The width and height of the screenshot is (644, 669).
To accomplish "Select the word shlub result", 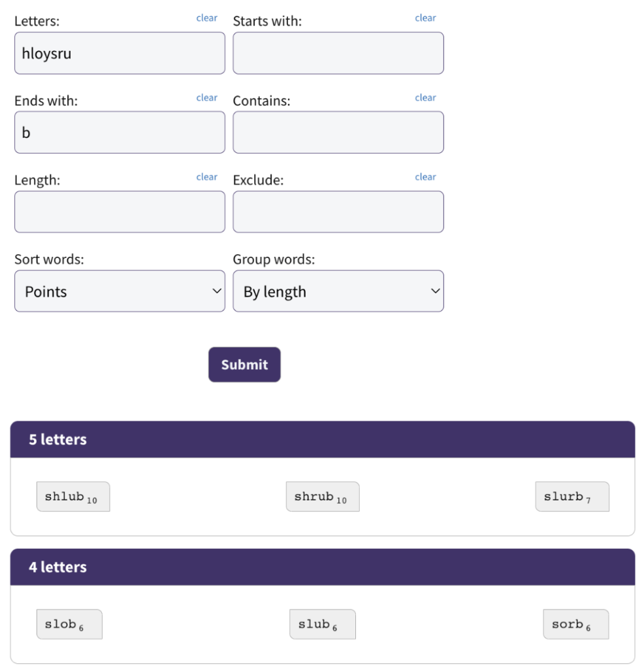I will [x=73, y=497].
